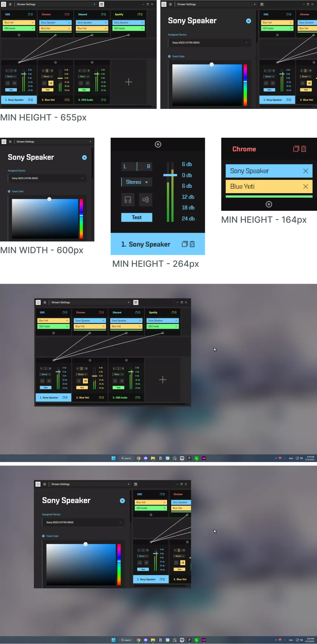Click connector node below enlarged Chrome card
This screenshot has height=644, width=317.
(269, 204)
